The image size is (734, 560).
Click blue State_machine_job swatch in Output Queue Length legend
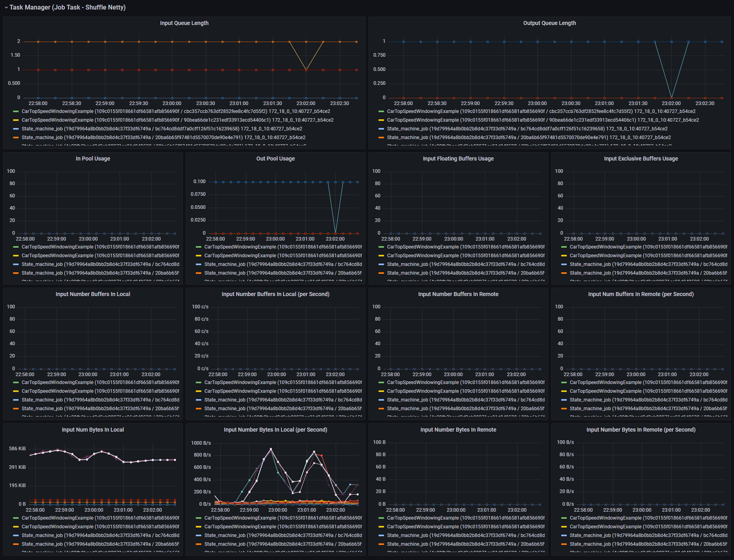tap(381, 129)
